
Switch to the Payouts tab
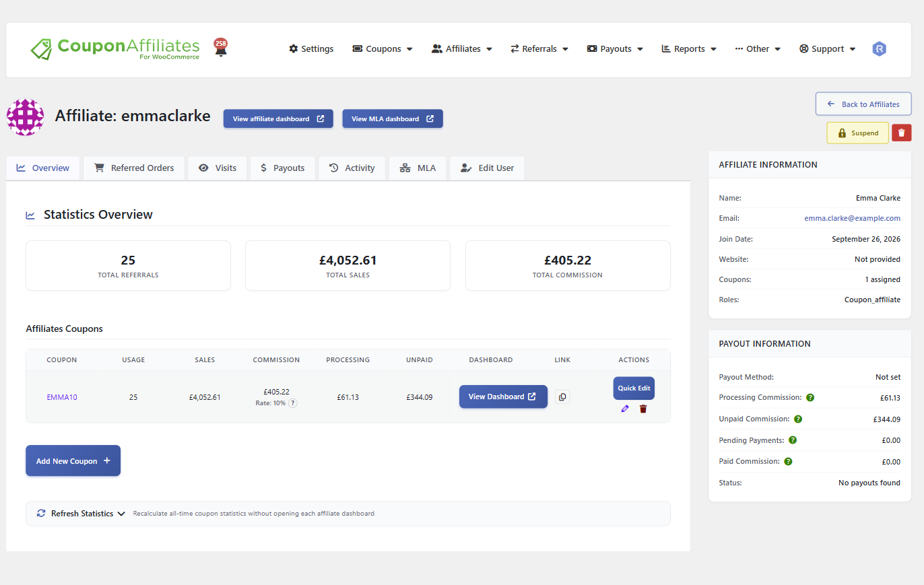[x=282, y=168]
